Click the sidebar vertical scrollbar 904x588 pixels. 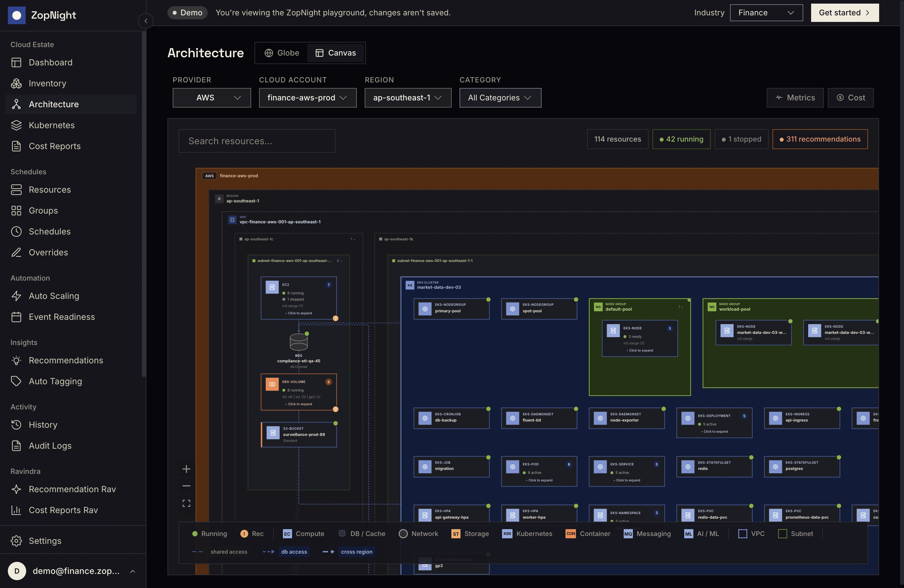click(144, 205)
